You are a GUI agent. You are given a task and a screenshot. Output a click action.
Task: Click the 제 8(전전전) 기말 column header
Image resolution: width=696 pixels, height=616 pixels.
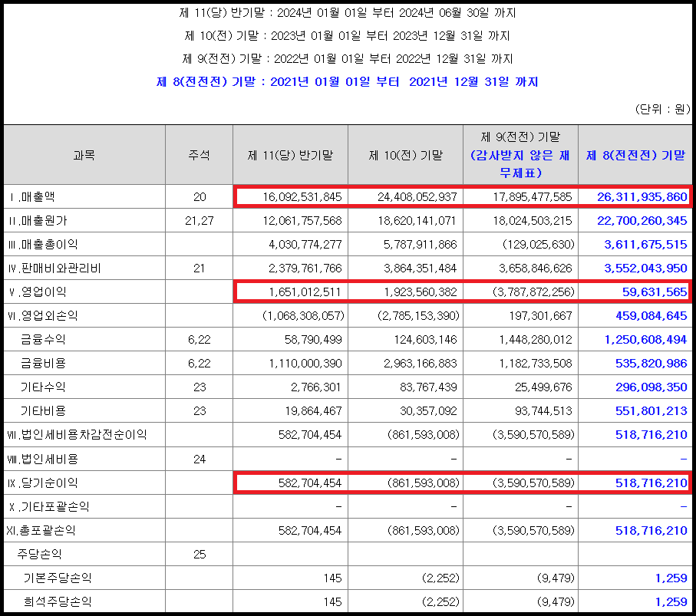[635, 155]
